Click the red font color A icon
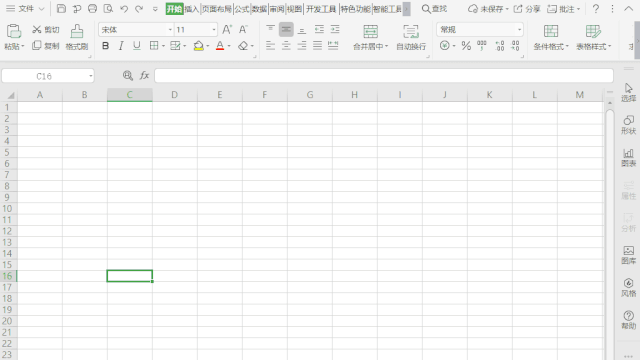This screenshot has width=640, height=360. click(220, 46)
